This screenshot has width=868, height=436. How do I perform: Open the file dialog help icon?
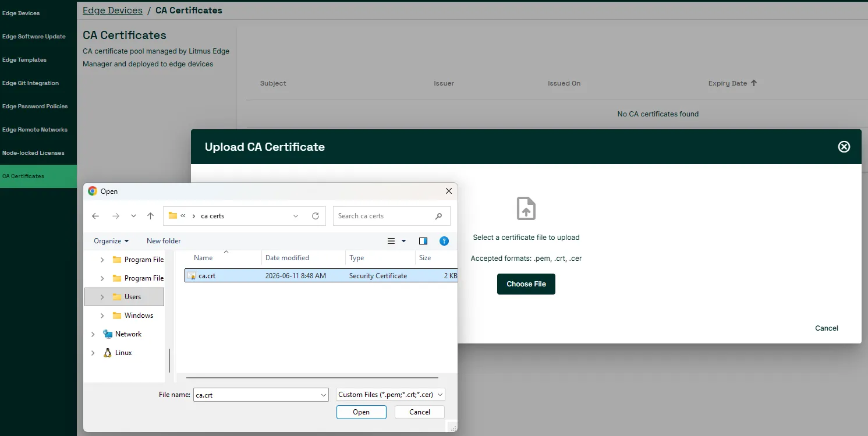(x=444, y=241)
